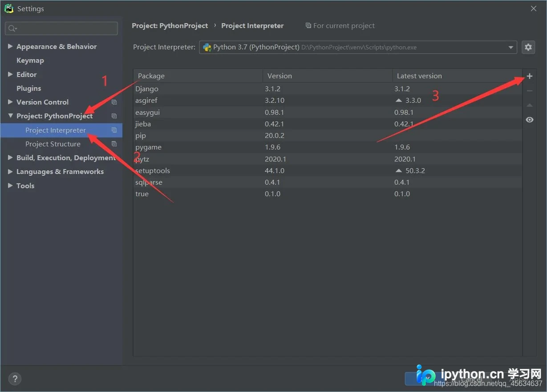This screenshot has height=392, width=547.
Task: Click the help question mark button
Action: tap(15, 379)
